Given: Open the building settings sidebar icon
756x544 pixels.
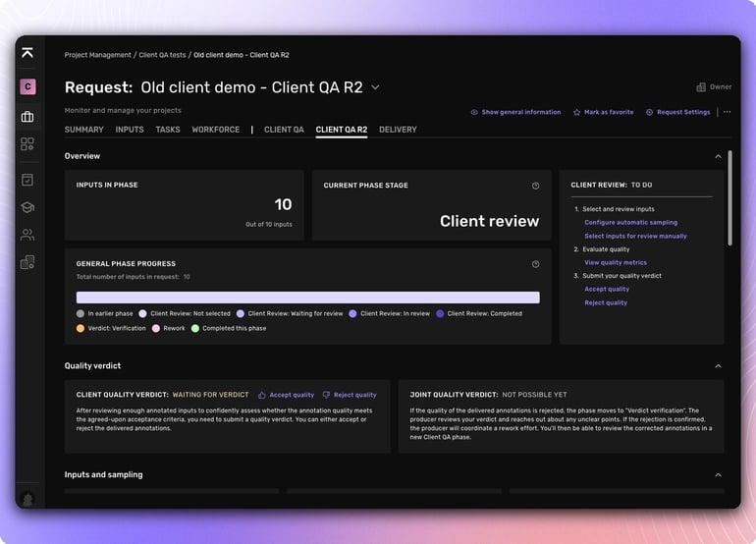Looking at the screenshot, I should [27, 262].
